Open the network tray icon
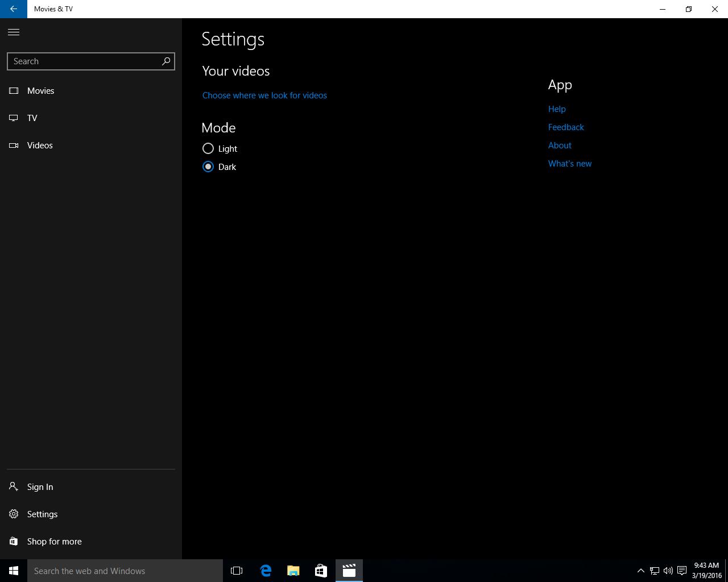 655,571
